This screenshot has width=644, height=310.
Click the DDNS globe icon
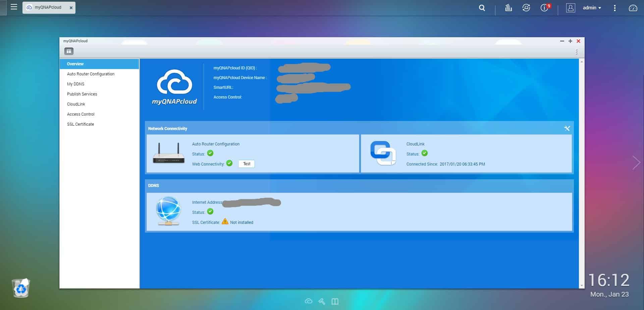(x=168, y=211)
